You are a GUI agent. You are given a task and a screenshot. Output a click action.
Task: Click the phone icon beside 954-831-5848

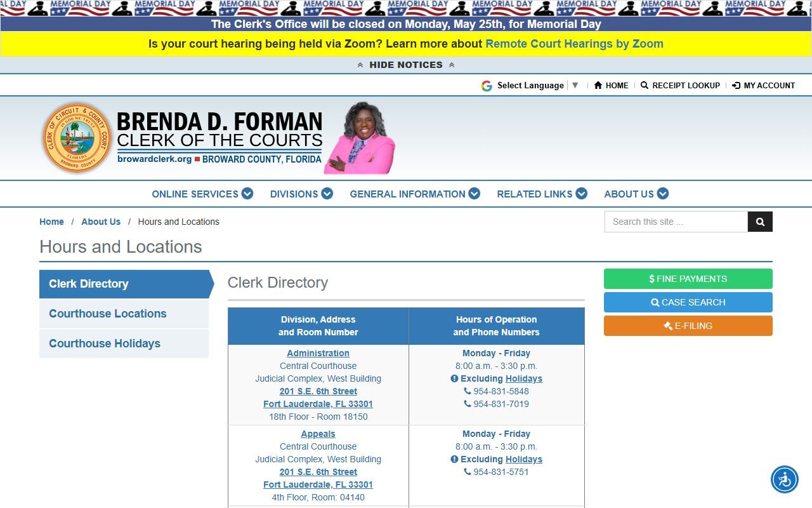click(468, 391)
